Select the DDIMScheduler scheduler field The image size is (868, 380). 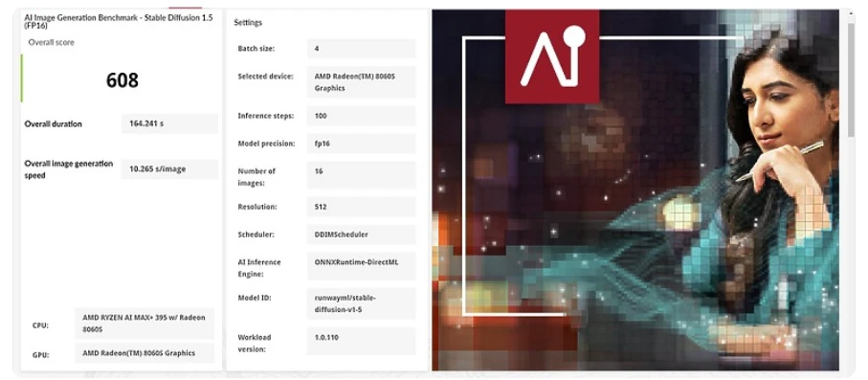tap(361, 235)
